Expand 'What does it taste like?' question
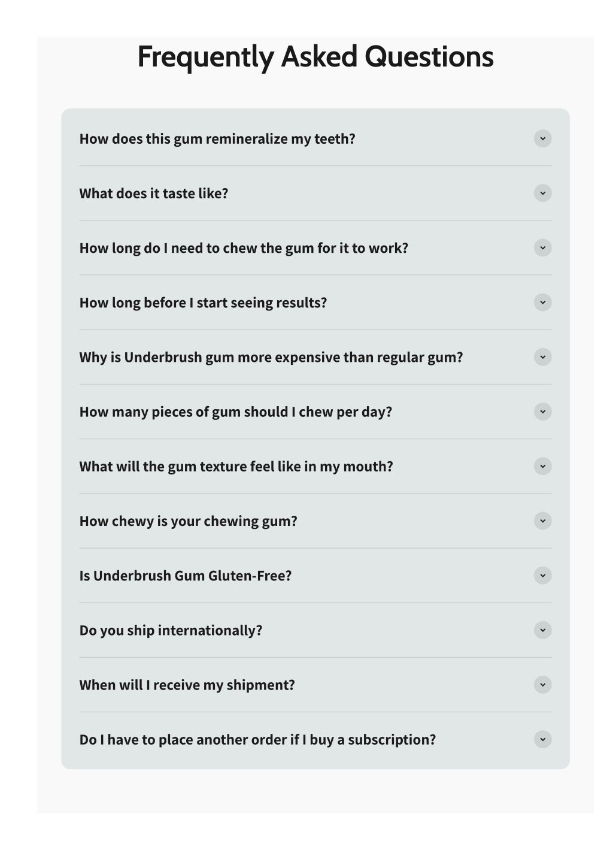This screenshot has width=613, height=868. (x=154, y=193)
